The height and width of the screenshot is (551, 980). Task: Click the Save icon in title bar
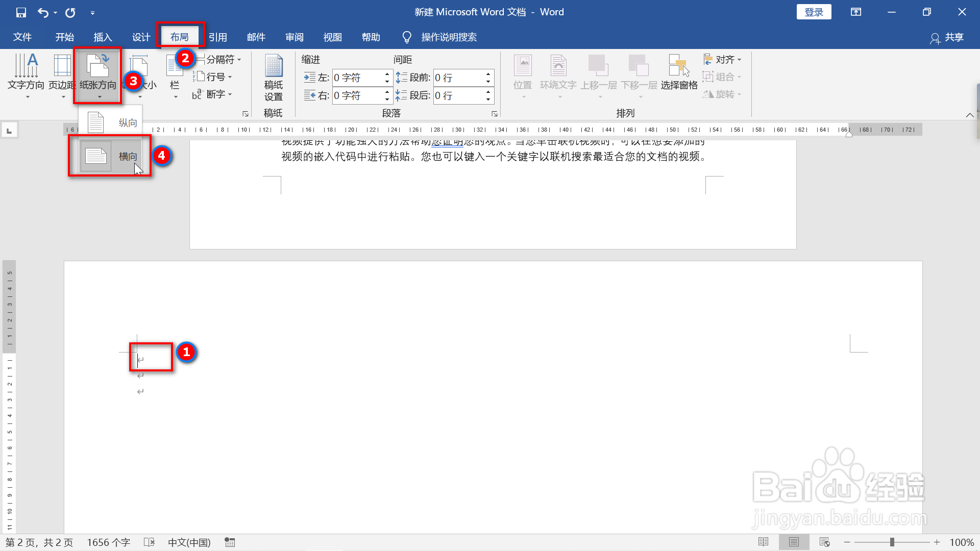[x=21, y=12]
